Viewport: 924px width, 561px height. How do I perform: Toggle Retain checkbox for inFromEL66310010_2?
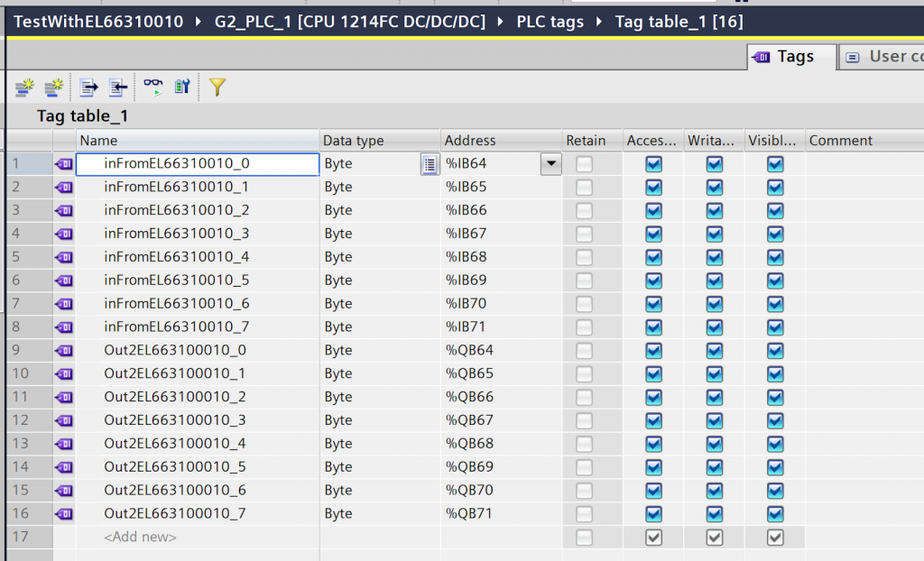585,210
